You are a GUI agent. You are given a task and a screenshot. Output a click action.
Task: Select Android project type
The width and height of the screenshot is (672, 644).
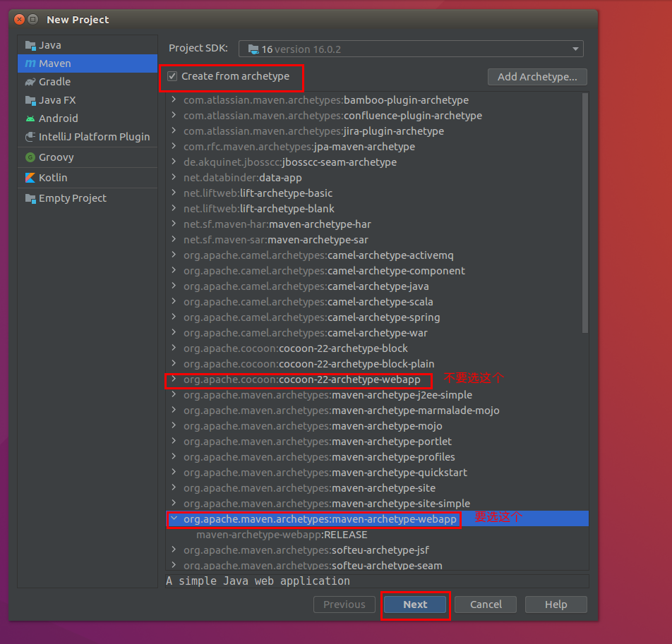click(x=88, y=119)
